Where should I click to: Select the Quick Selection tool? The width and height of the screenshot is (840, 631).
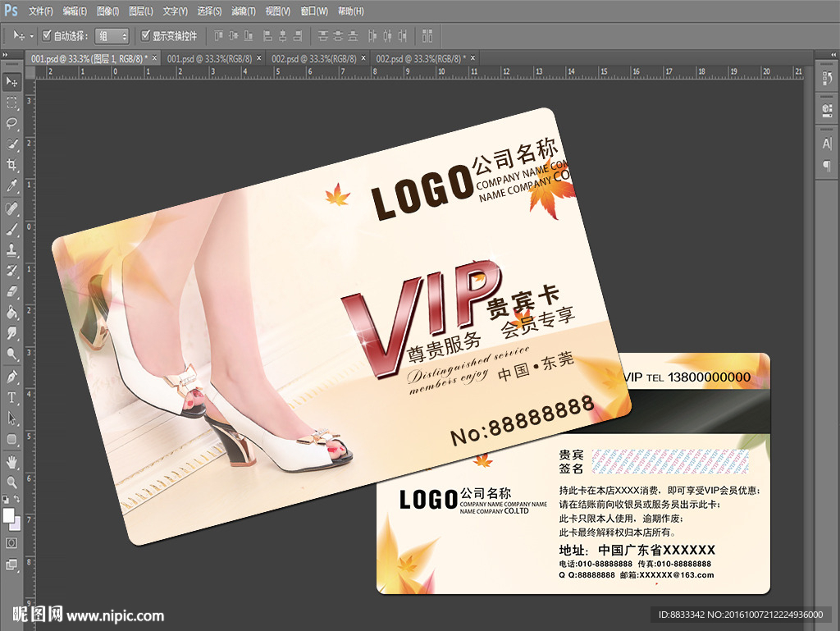11,144
